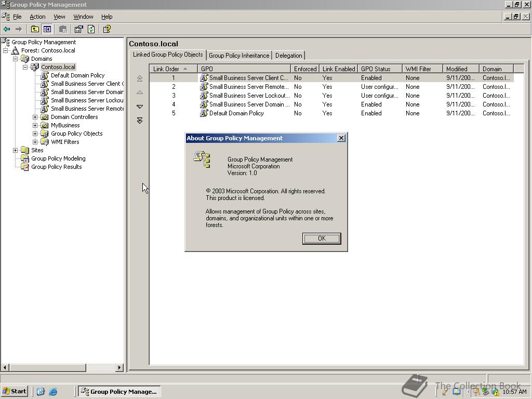Click the tree pane scroll left arrow
532x399 pixels.
point(5,367)
